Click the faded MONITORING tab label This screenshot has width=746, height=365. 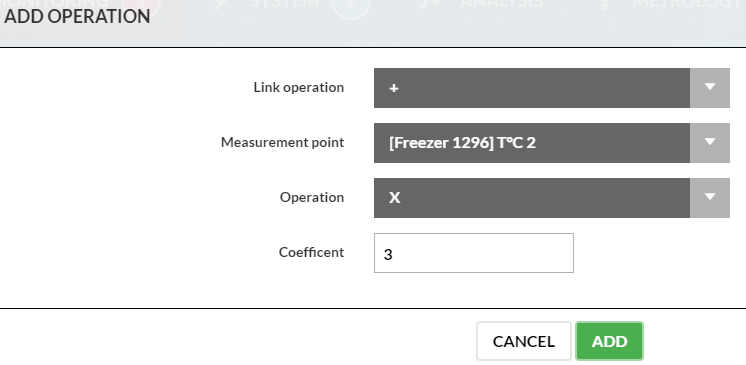tap(54, 3)
